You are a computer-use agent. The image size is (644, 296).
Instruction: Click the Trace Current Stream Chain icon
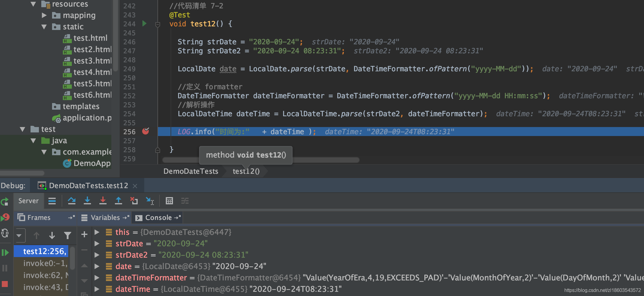tap(185, 201)
